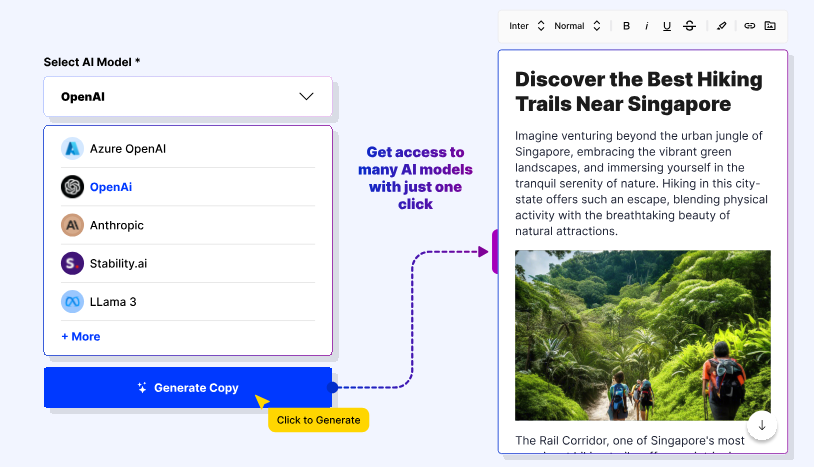Screen dimensions: 814x467
Task: Select Azure OpenAI from the model list
Action: [x=127, y=149]
